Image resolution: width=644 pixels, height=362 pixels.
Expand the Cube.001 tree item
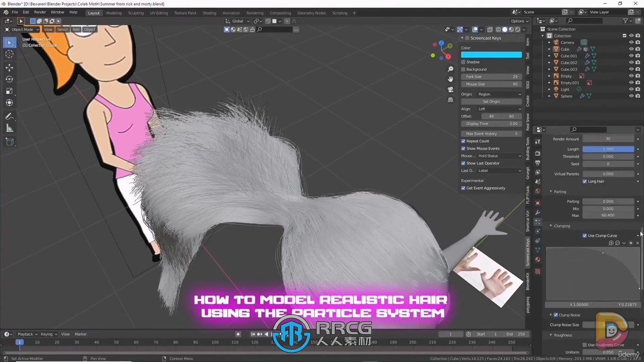pos(549,56)
